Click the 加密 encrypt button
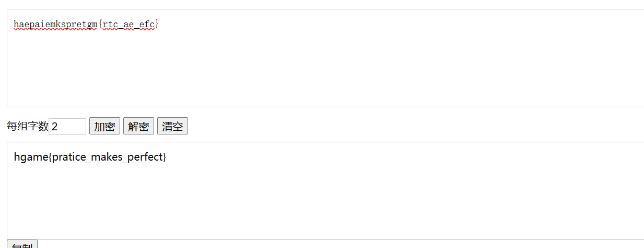 click(x=104, y=126)
